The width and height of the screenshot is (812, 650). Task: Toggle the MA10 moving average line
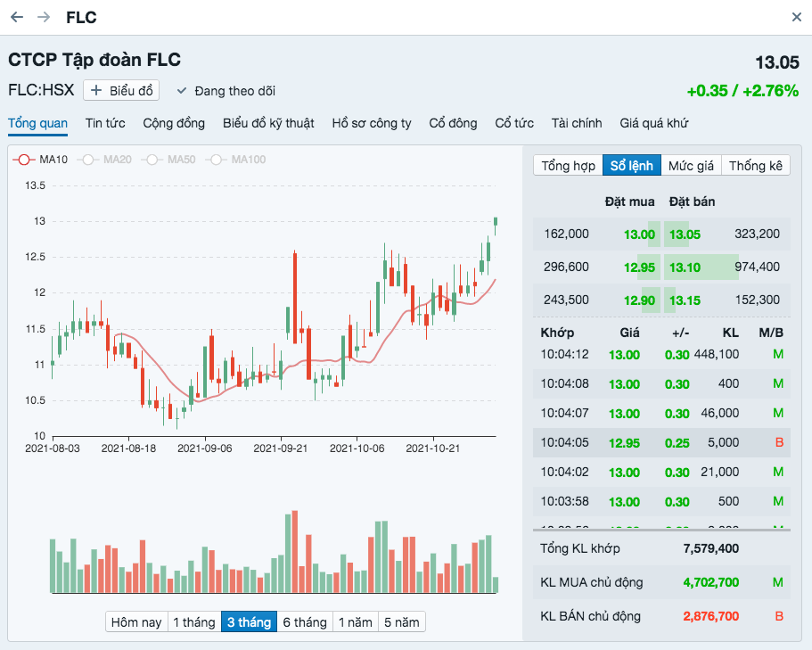point(40,160)
